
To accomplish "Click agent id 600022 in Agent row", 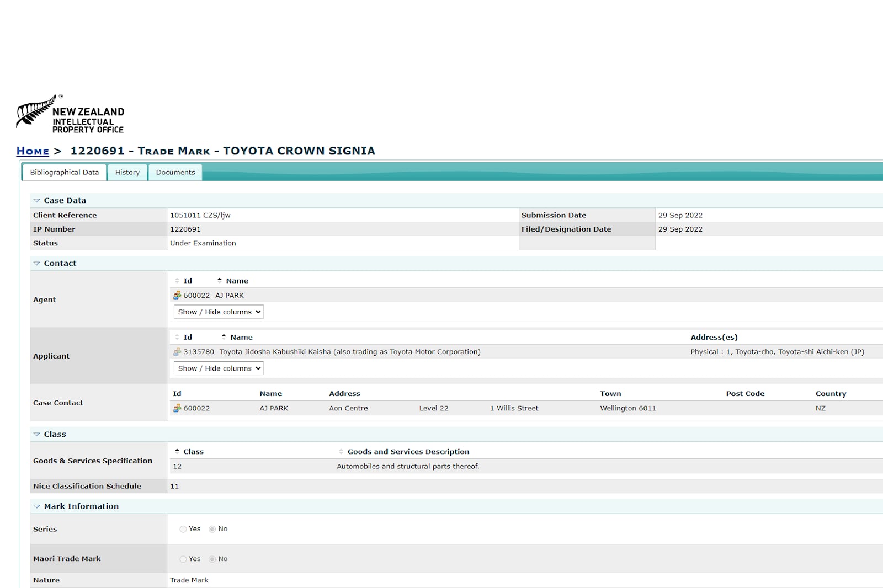I will click(196, 296).
